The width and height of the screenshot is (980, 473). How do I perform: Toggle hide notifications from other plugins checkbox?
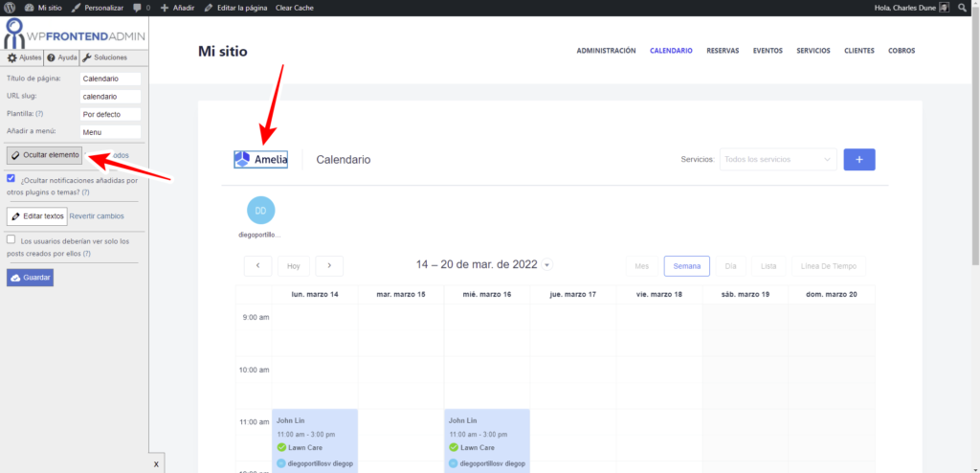click(11, 178)
